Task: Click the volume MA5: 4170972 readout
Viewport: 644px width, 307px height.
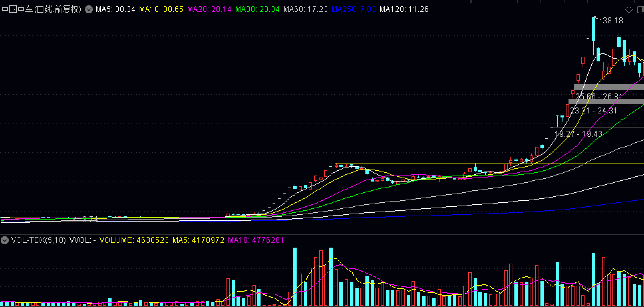Action: click(x=198, y=240)
